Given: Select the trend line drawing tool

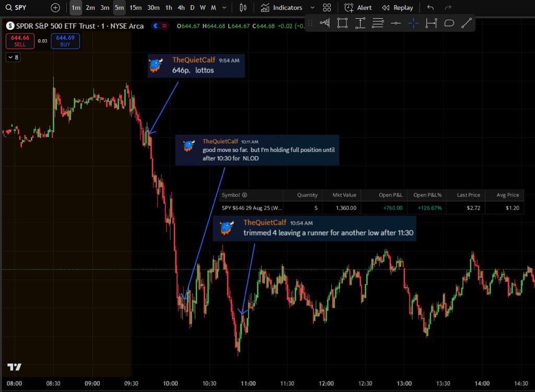Looking at the screenshot, I should click(467, 23).
